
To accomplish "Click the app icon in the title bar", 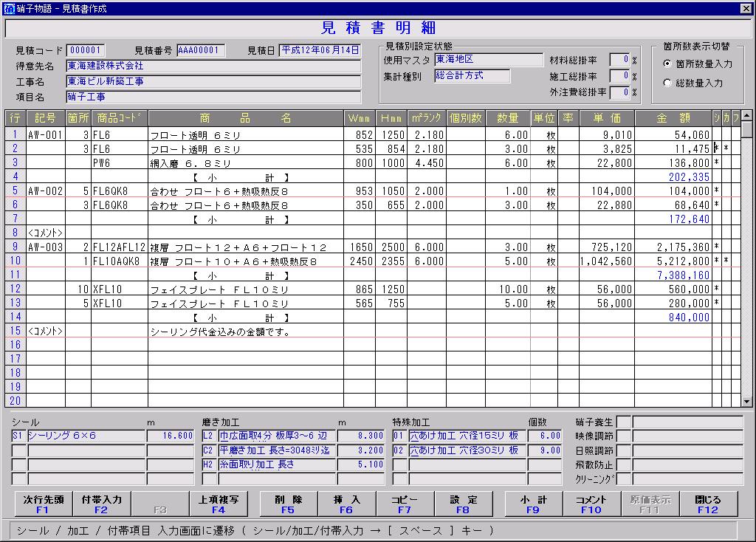I will (8, 7).
